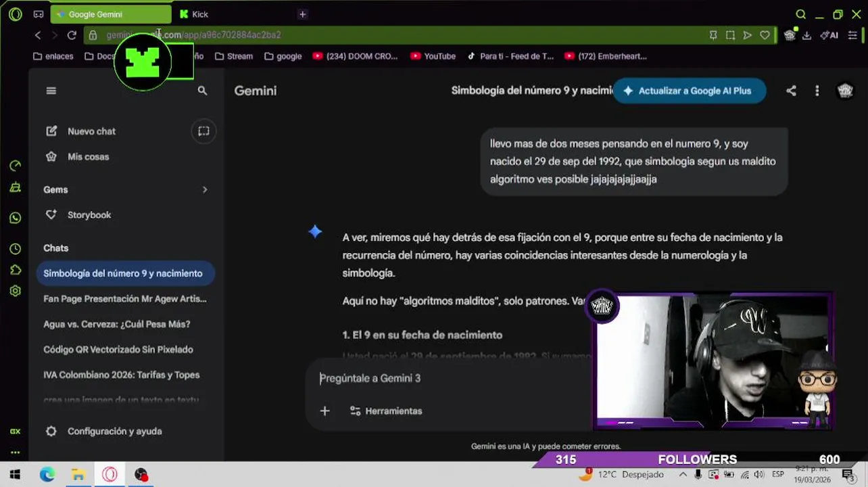
Task: Expand the Gems section chevron
Action: pos(205,189)
